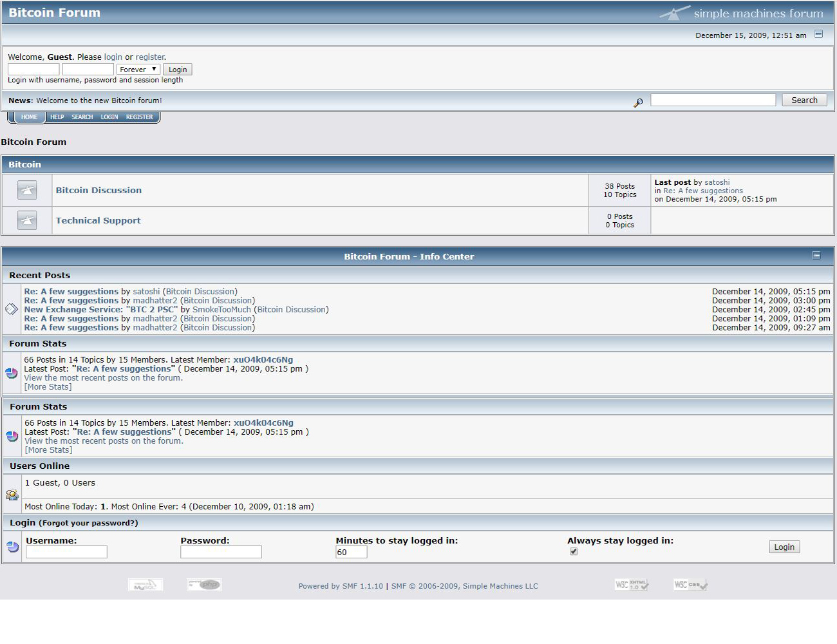Click the W3C XHTML validation badge
The height and width of the screenshot is (644, 837).
632,585
